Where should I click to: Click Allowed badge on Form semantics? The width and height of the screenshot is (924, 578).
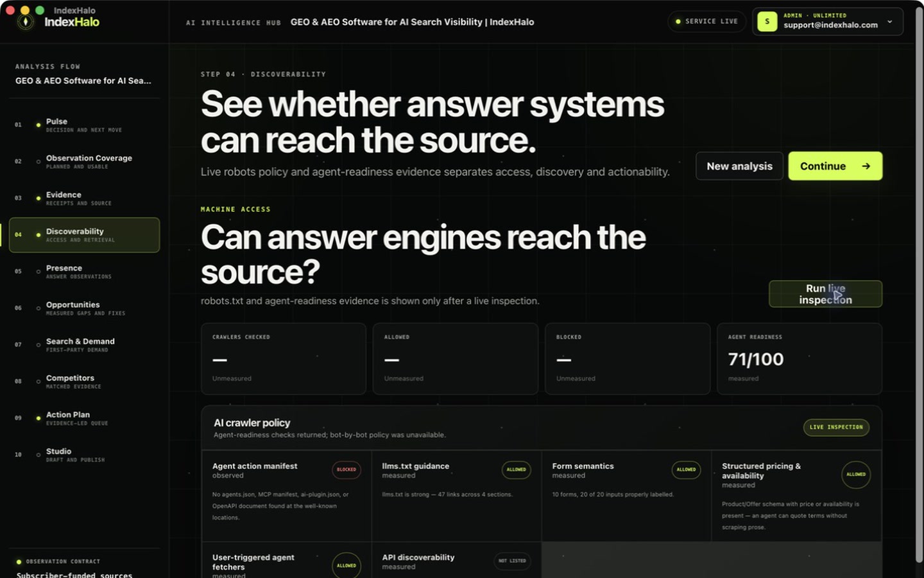point(686,469)
